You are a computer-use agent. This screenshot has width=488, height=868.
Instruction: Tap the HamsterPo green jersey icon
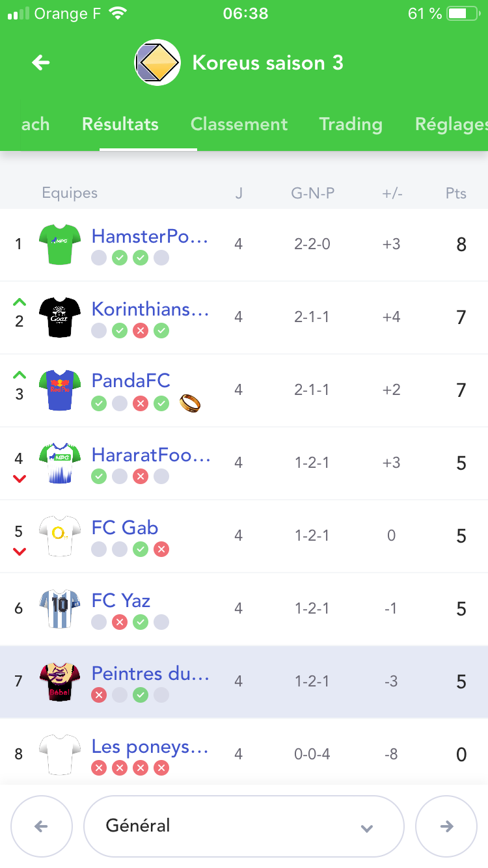tap(60, 245)
